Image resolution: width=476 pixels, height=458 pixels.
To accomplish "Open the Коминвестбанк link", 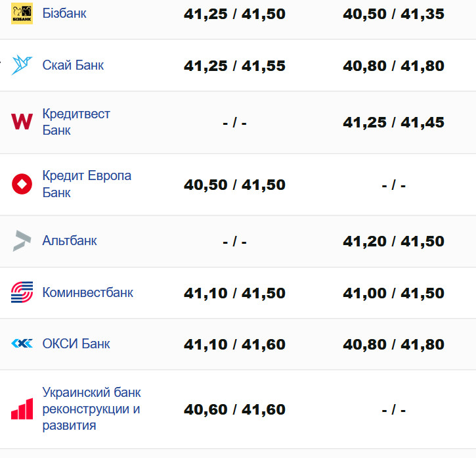I will click(87, 292).
